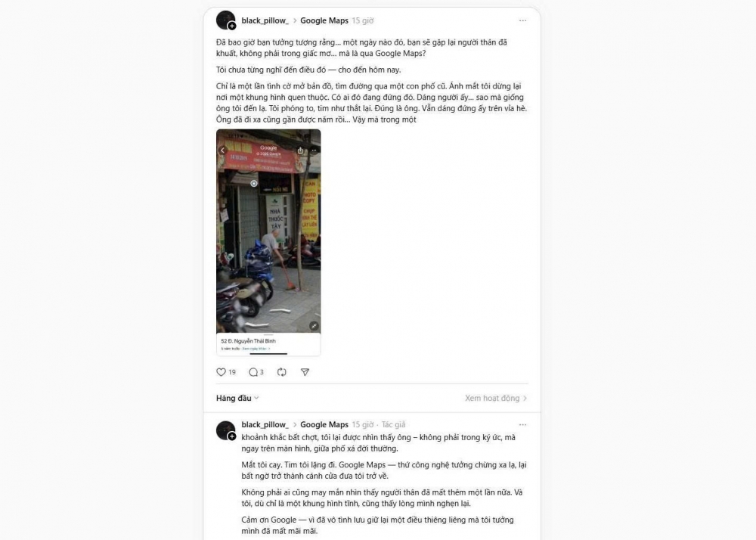Open the three-dot menu on the main post
756x540 pixels.
click(522, 20)
